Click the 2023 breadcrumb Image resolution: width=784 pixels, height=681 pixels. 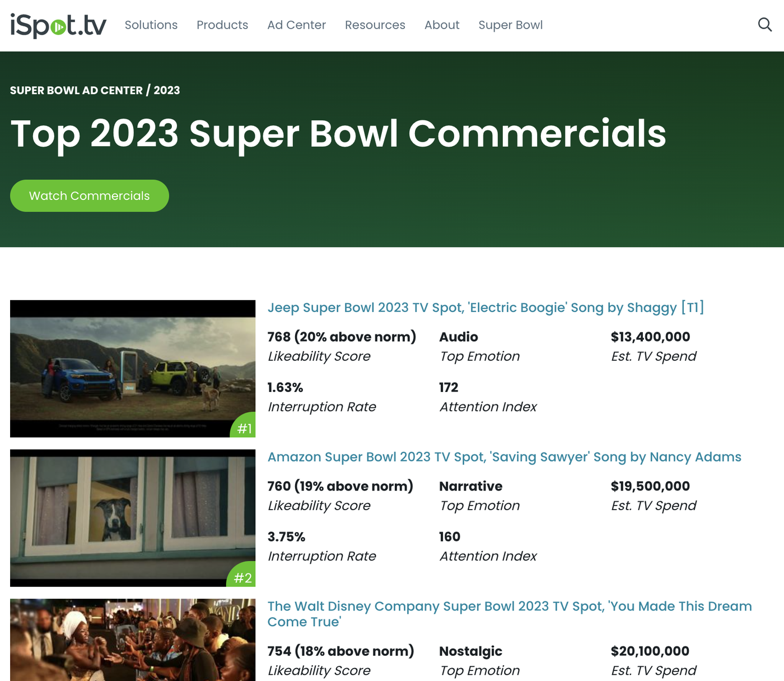point(167,90)
